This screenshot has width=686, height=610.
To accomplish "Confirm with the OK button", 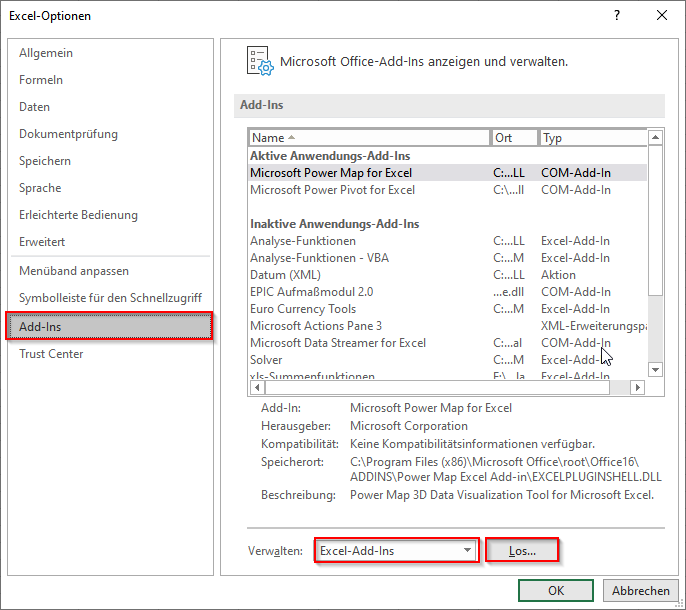I will pos(556,591).
